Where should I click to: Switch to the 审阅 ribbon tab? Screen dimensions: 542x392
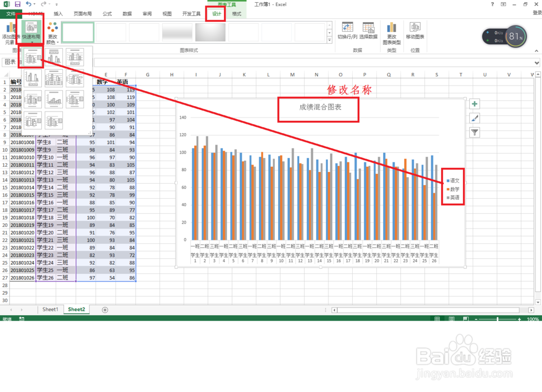click(147, 14)
